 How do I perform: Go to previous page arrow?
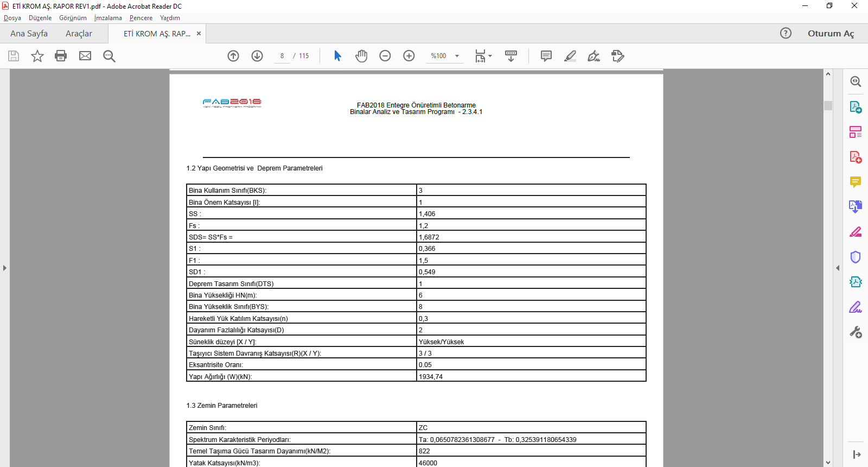point(233,56)
